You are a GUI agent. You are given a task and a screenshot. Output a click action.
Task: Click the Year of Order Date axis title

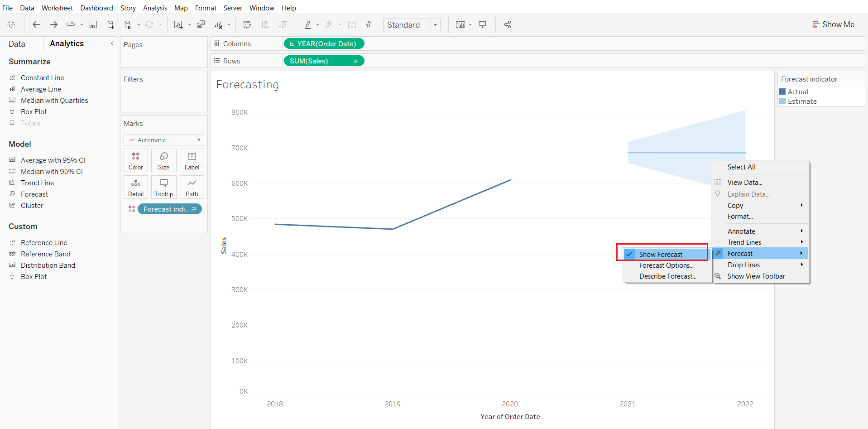(x=510, y=417)
